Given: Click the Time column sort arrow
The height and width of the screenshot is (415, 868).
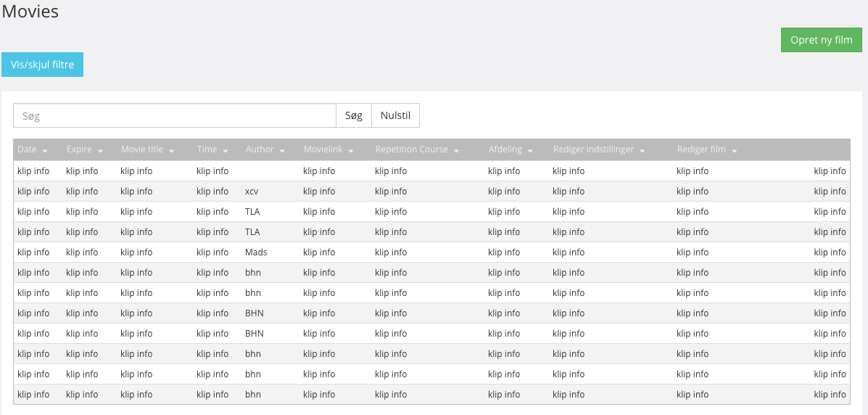Looking at the screenshot, I should [226, 151].
